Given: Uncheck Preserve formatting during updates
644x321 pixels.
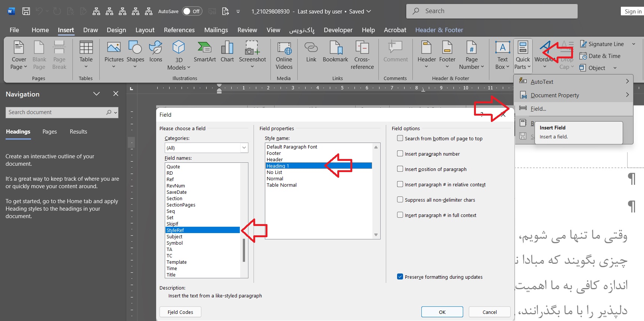Looking at the screenshot, I should (x=400, y=277).
